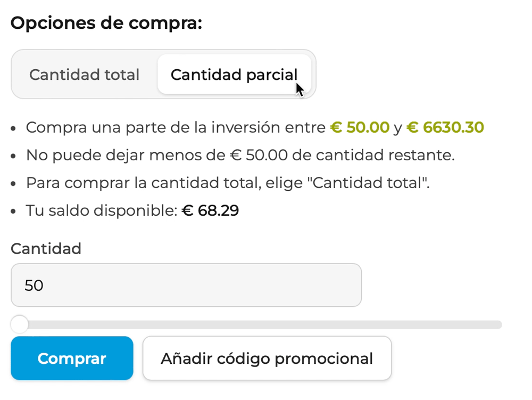
Task: Click the green € 6630.30 maximum amount
Action: (445, 128)
